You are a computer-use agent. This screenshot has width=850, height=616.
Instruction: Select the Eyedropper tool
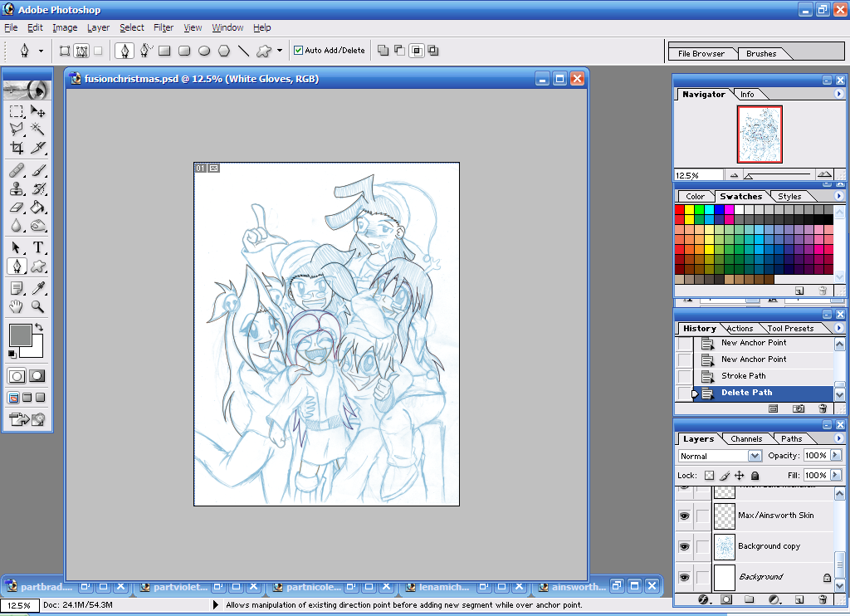(38, 288)
